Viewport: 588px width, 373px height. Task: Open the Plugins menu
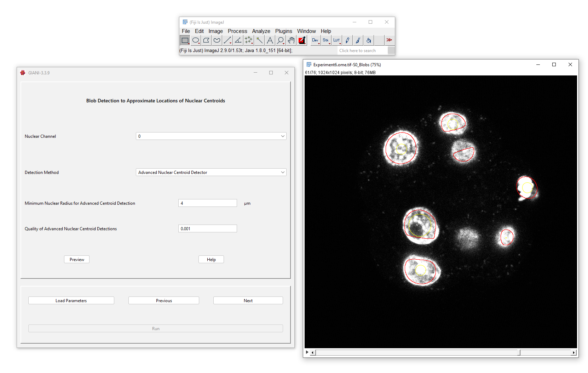284,31
